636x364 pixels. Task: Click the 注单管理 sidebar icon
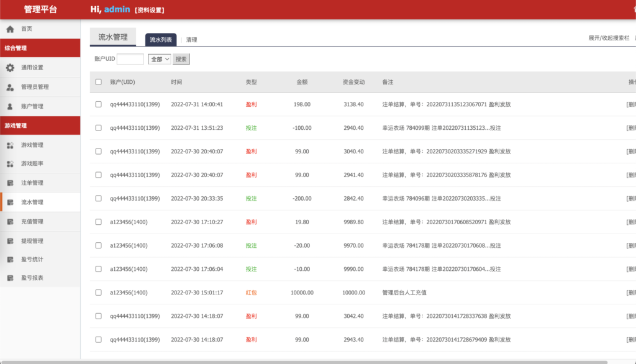[x=10, y=183]
